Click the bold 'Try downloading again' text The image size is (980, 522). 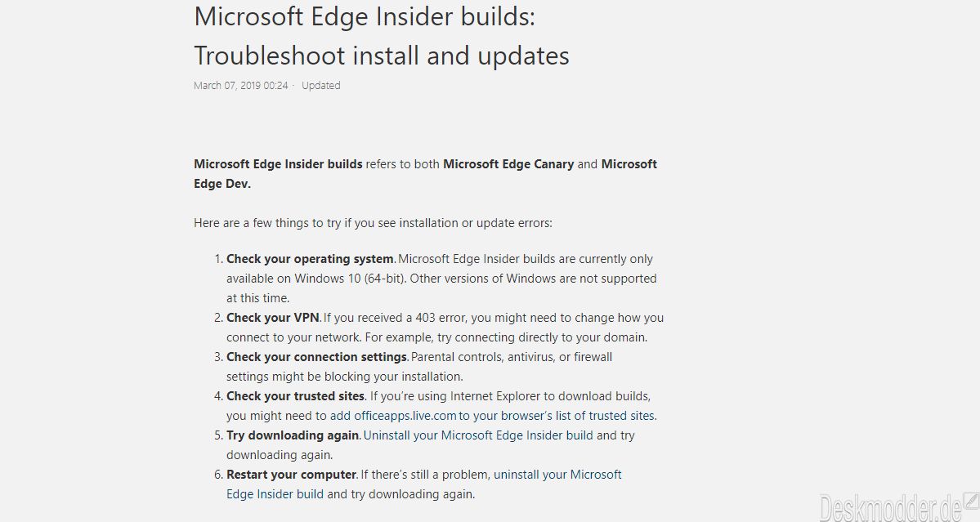(293, 435)
